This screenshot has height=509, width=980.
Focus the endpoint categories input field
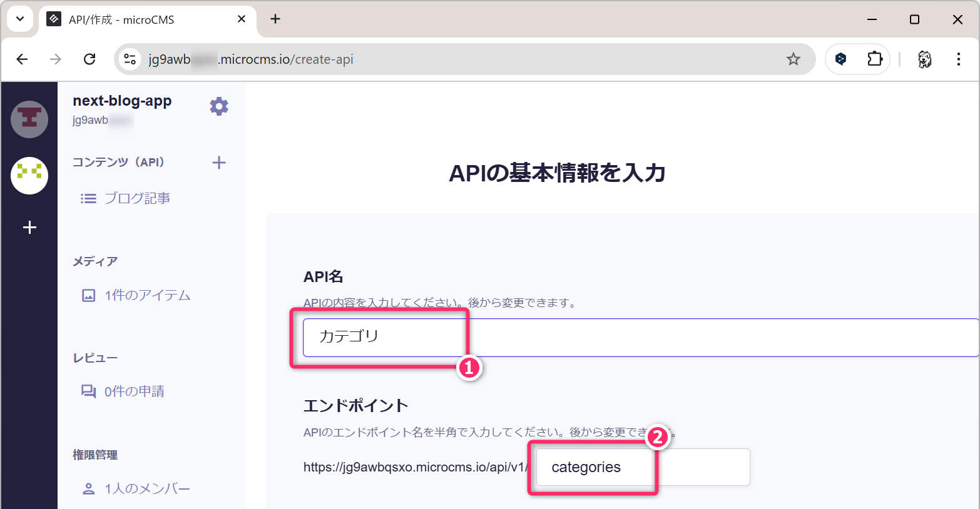(x=642, y=467)
